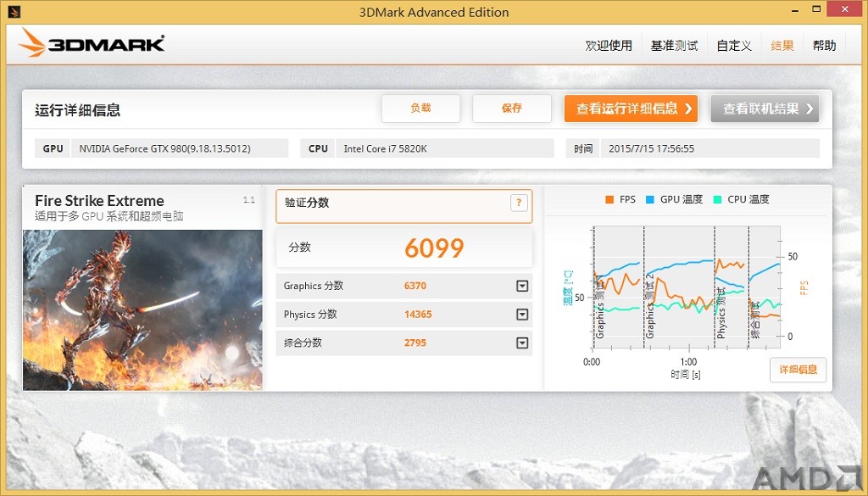Click the CPU field Intel Core i7 5820K
Viewport: 868px width, 496px height.
pos(444,148)
